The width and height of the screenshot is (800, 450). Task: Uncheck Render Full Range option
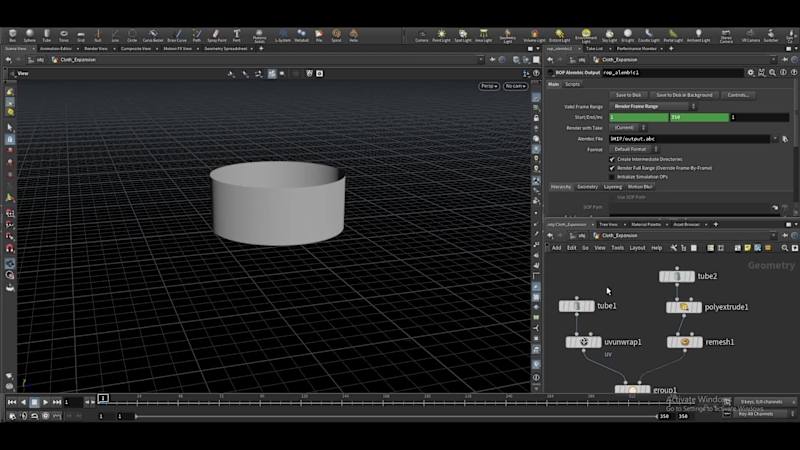click(x=612, y=168)
